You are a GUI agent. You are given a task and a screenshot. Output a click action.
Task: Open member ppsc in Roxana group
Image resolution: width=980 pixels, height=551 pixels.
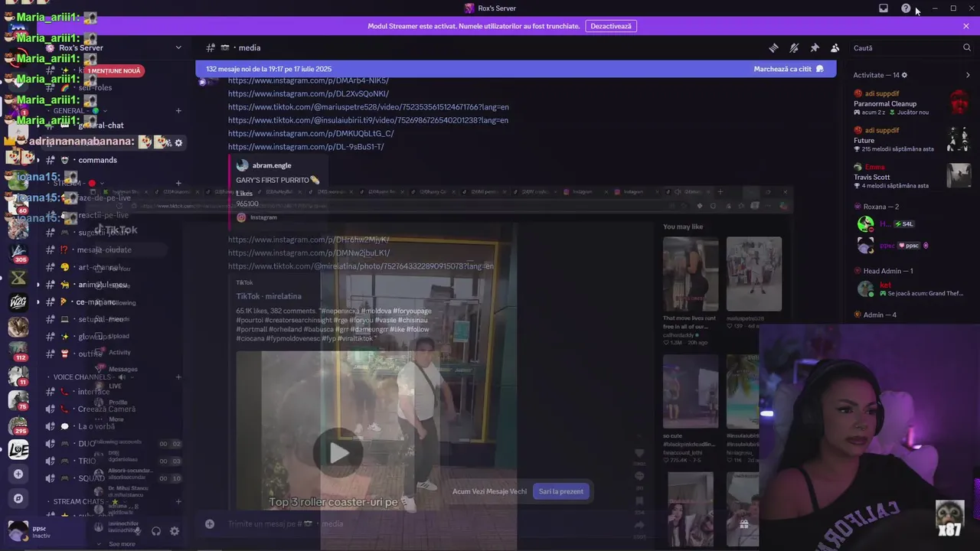pyautogui.click(x=911, y=246)
